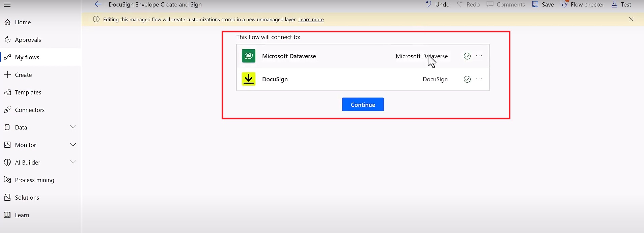Open Microsoft Dataverse more options ellipsis
This screenshot has width=644, height=233.
point(479,56)
